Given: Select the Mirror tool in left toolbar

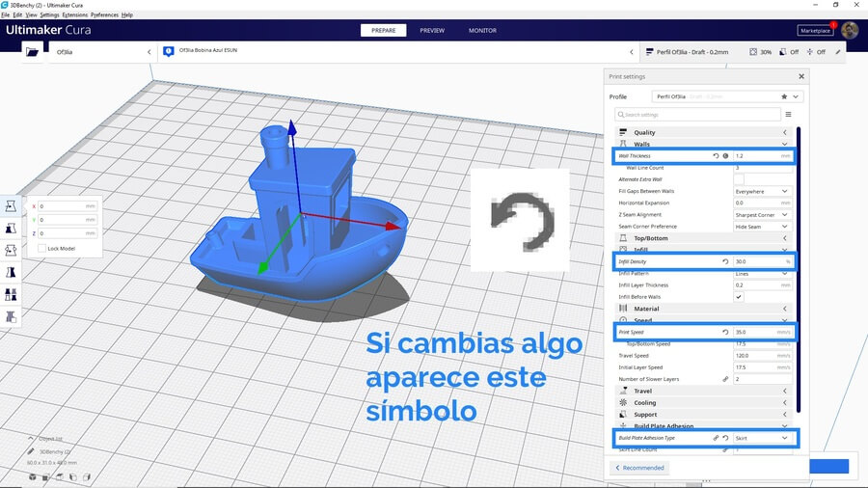Looking at the screenshot, I should 11,273.
